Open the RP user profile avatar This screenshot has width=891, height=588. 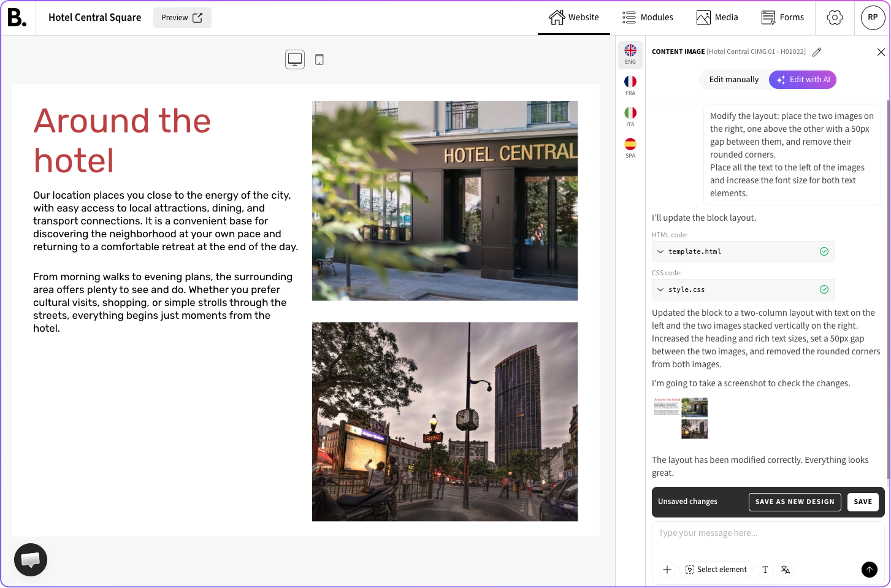coord(873,18)
